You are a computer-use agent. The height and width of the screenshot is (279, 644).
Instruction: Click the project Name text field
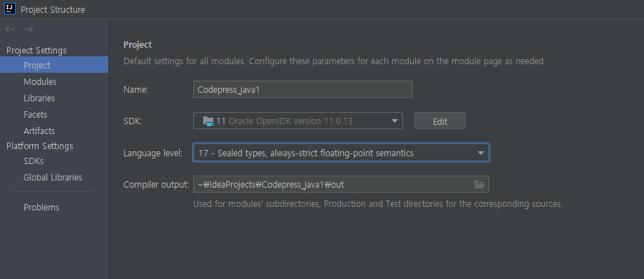302,89
